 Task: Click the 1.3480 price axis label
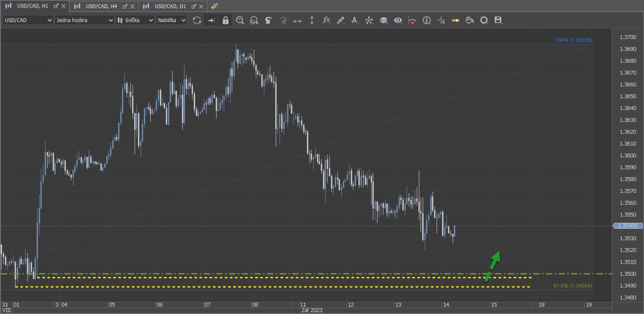tap(628, 297)
